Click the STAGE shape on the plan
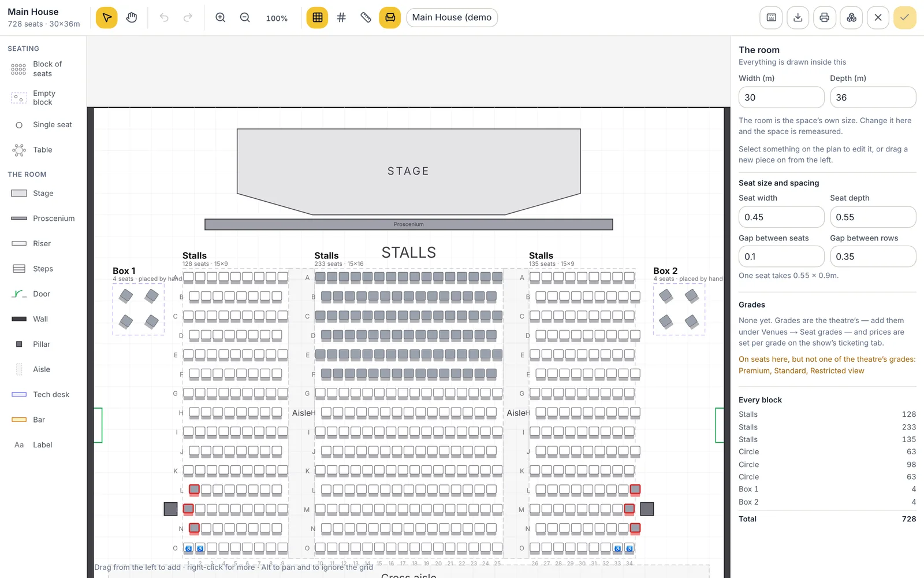The image size is (924, 578). pos(408,172)
